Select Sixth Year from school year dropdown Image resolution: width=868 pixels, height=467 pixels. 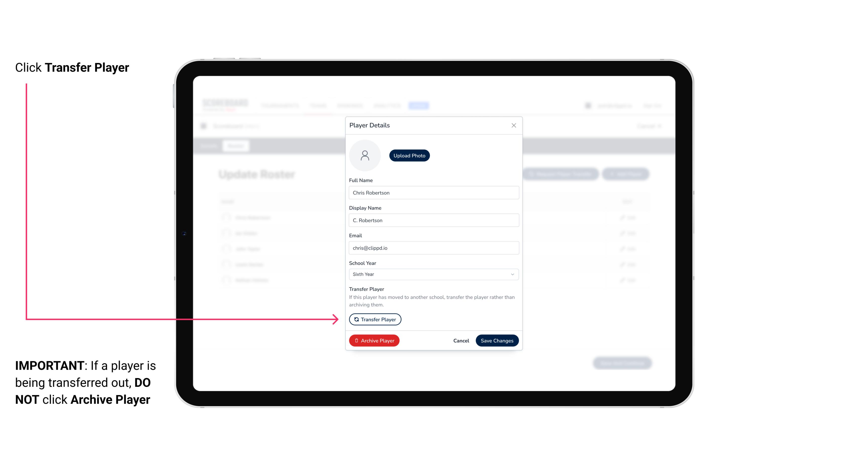433,274
